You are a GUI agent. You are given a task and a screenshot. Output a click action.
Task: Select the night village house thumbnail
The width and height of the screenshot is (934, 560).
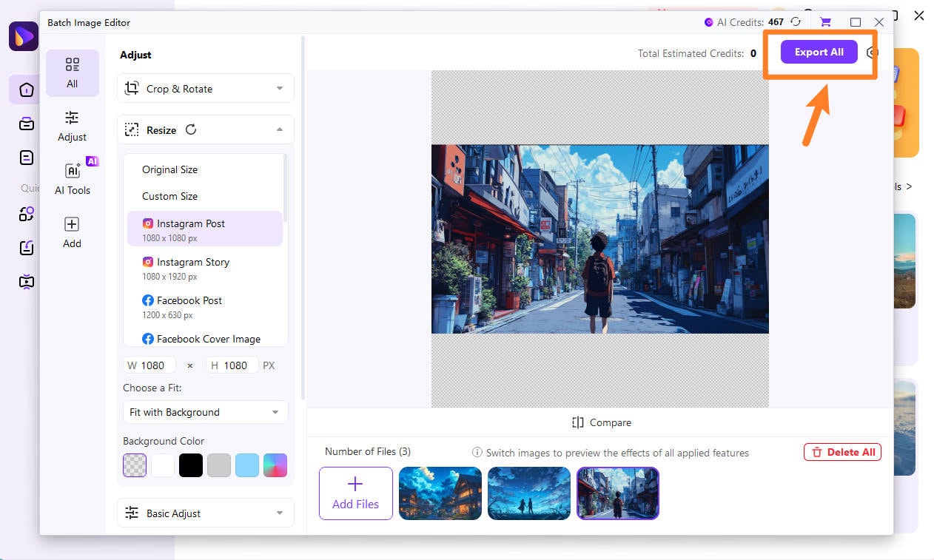tap(440, 493)
